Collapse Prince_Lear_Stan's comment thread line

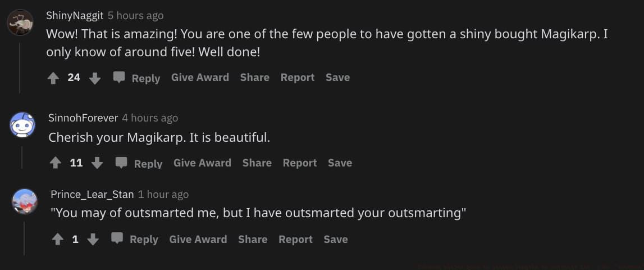pos(24,237)
